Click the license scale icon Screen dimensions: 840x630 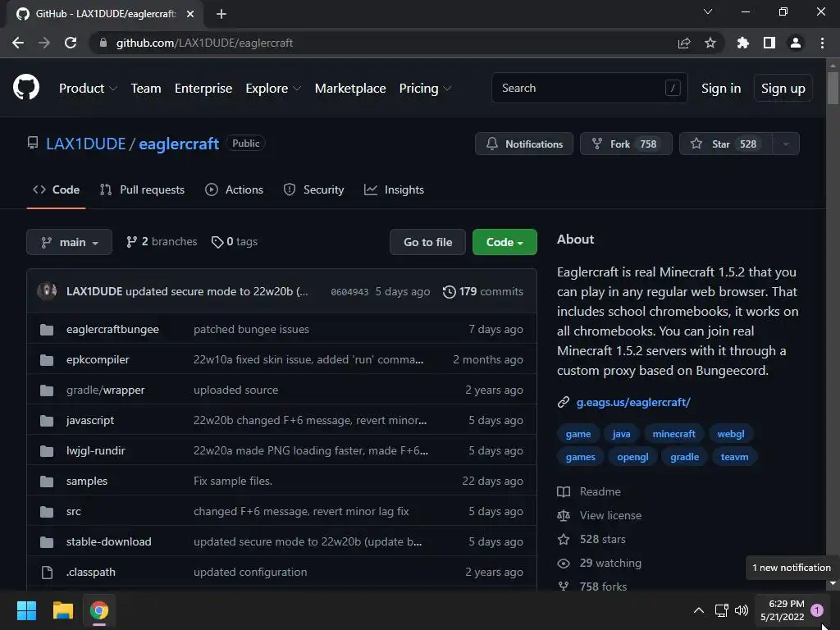coord(564,515)
